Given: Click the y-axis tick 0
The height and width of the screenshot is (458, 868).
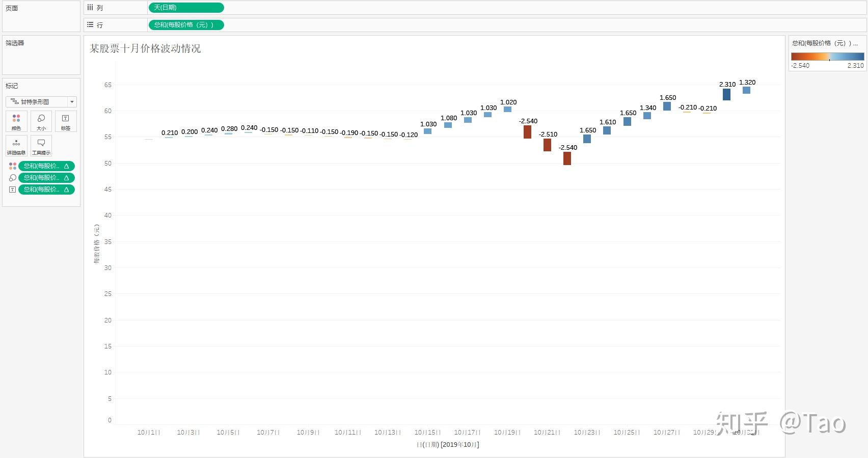Looking at the screenshot, I should 110,420.
